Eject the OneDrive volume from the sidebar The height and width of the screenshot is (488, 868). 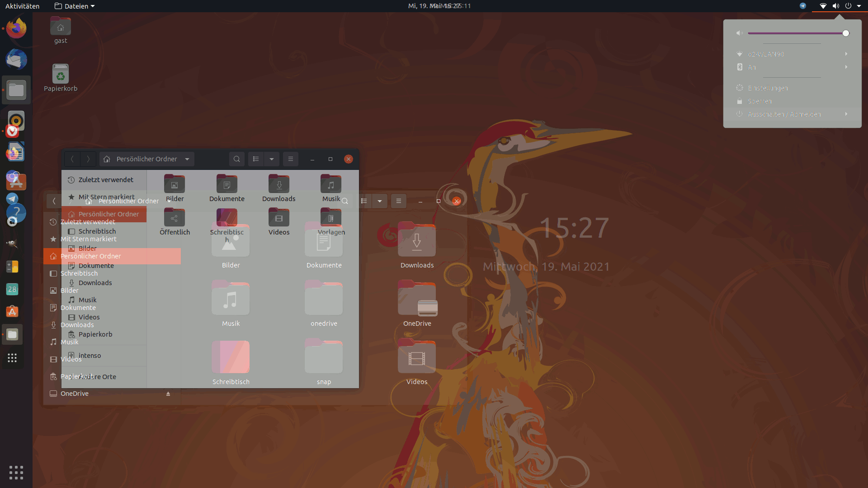tap(168, 394)
